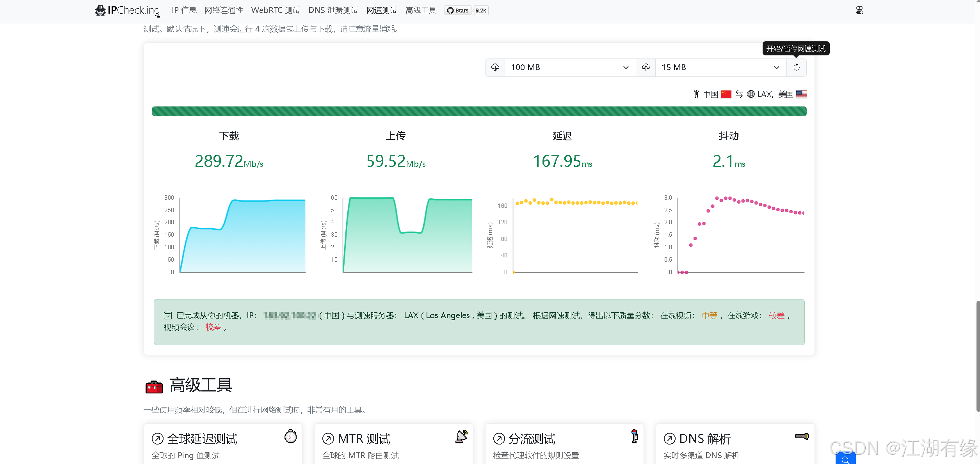Click the GitHub Stars button

point(458,11)
